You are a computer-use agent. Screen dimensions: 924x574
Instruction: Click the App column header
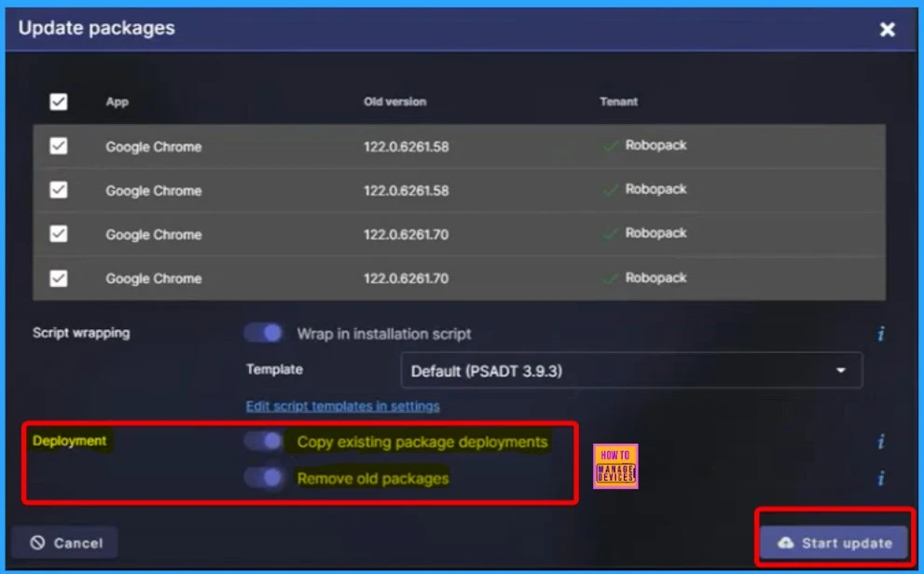(117, 102)
